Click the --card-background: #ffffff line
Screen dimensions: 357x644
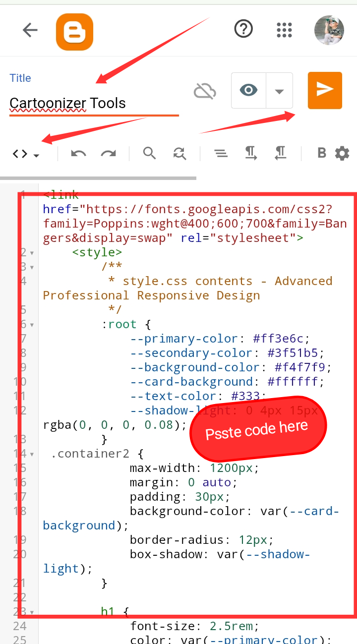click(x=227, y=382)
